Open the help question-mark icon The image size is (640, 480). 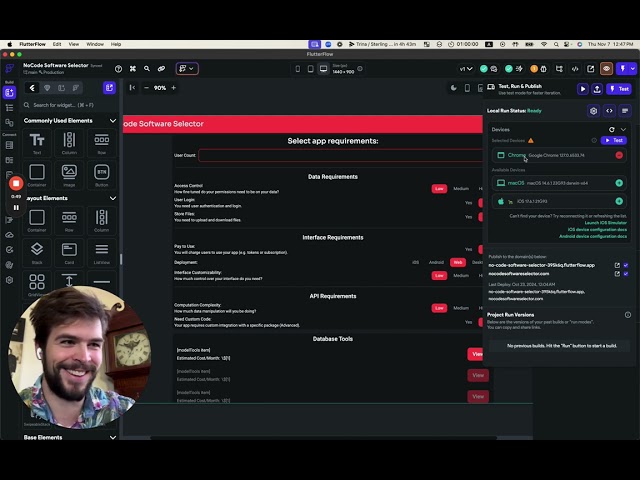tap(118, 69)
